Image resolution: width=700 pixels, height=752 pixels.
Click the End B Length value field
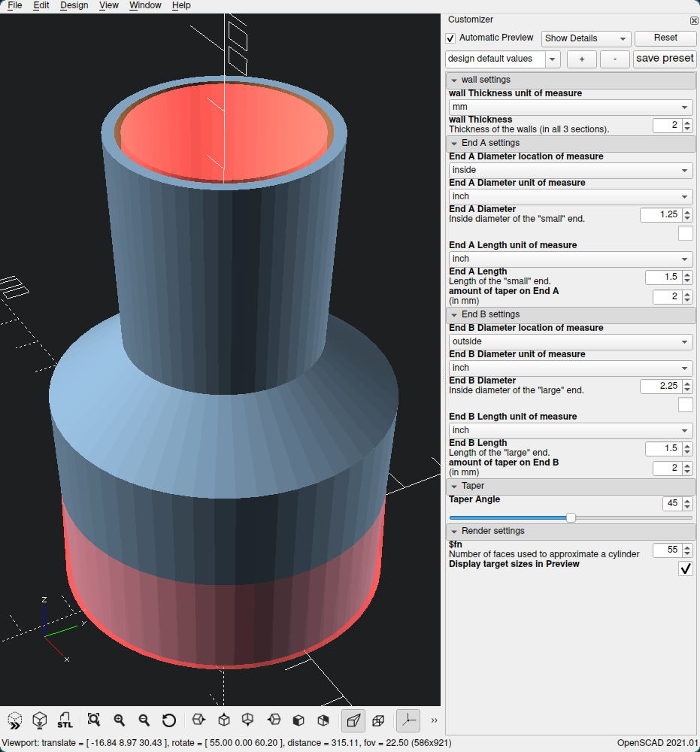point(664,449)
